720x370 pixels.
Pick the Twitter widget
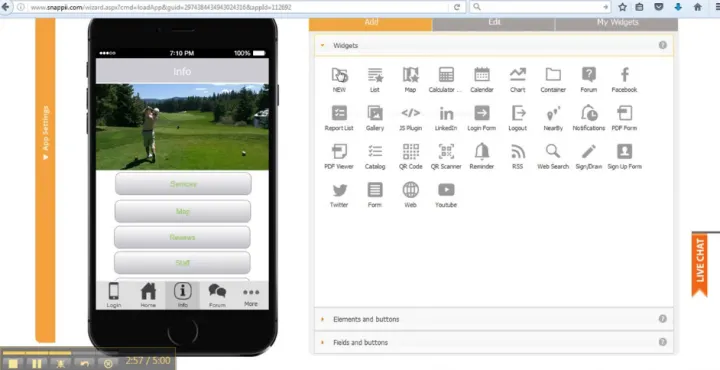coord(339,195)
